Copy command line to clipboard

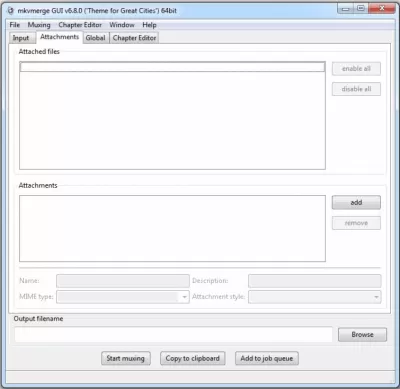(193, 358)
